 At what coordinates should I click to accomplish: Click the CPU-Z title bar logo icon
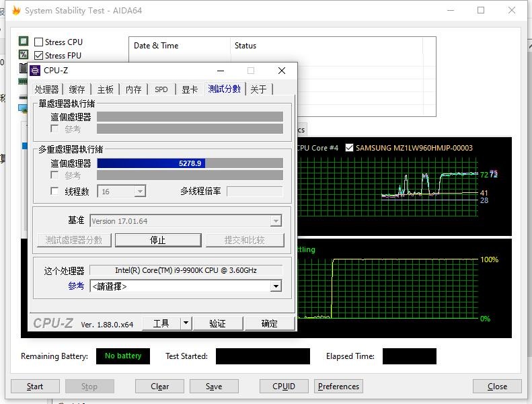(x=35, y=71)
